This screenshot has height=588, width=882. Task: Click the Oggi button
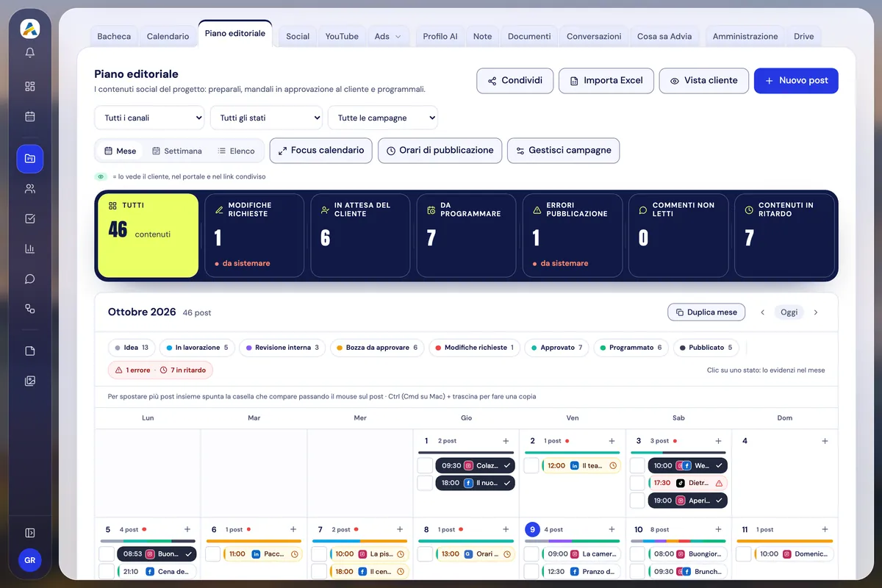coord(789,312)
